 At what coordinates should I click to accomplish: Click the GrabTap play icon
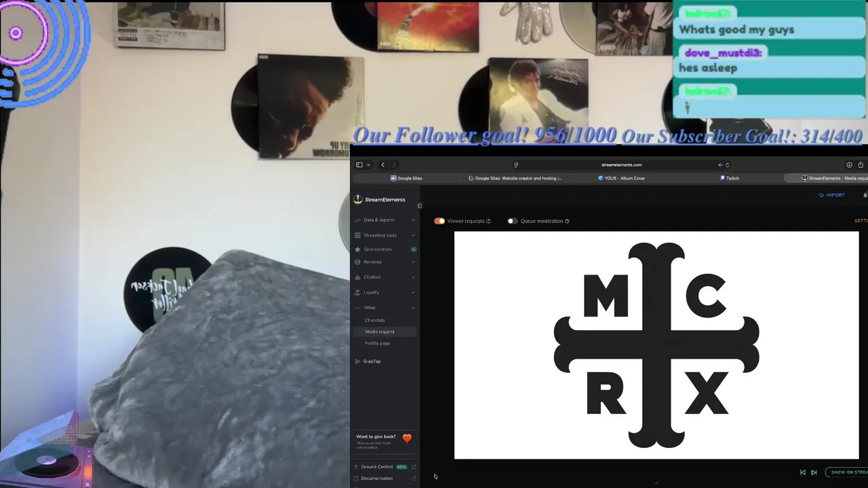pyautogui.click(x=357, y=361)
